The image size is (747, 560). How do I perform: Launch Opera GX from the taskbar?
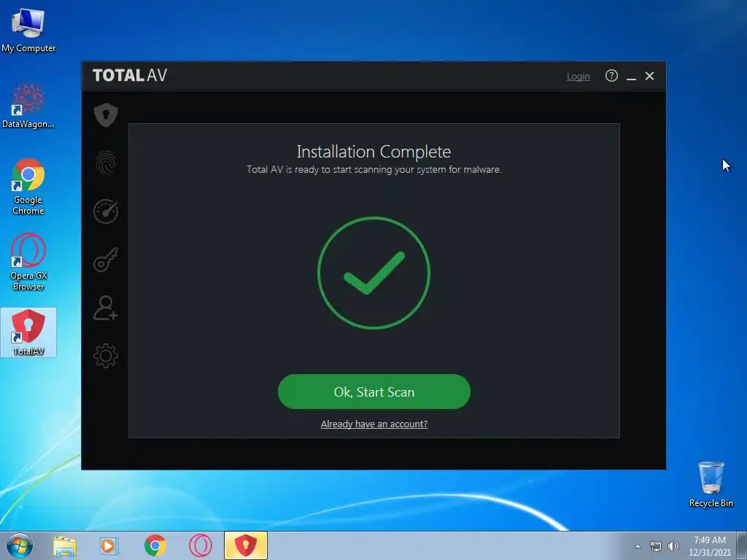pos(201,545)
